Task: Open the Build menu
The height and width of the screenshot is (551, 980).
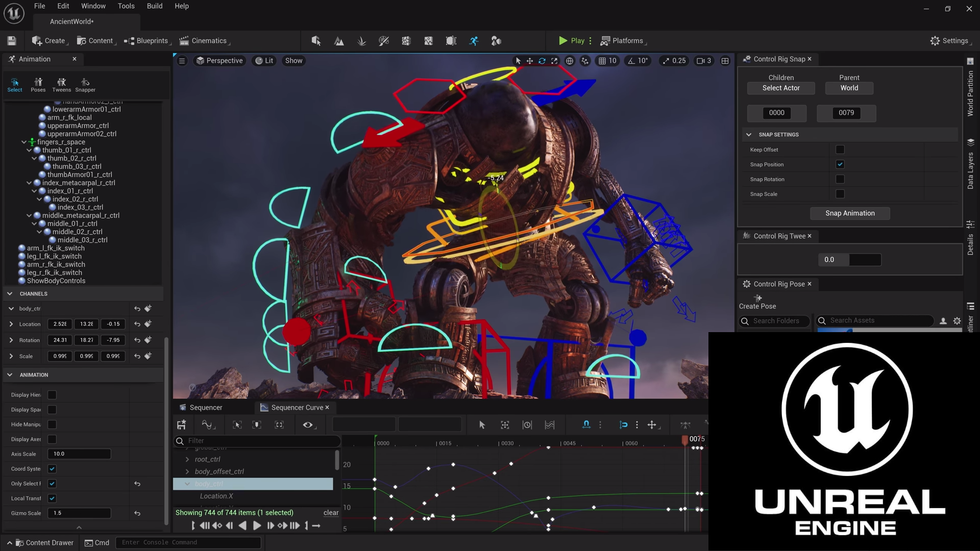Action: point(155,6)
